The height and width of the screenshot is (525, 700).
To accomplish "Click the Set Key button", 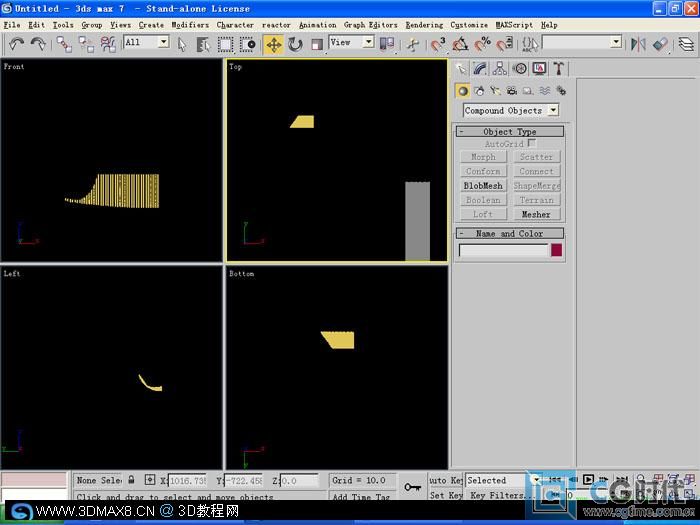I will pyautogui.click(x=446, y=495).
